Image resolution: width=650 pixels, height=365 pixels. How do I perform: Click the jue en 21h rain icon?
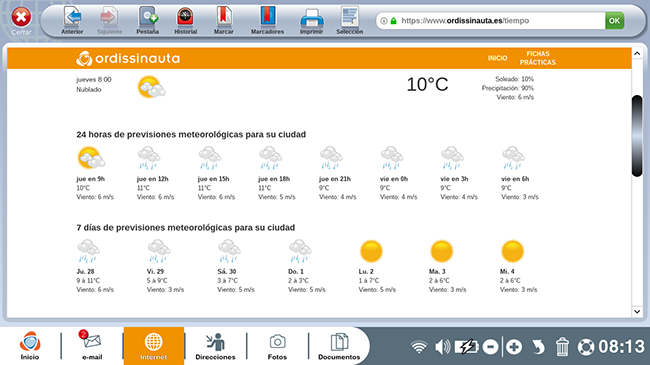click(x=331, y=158)
